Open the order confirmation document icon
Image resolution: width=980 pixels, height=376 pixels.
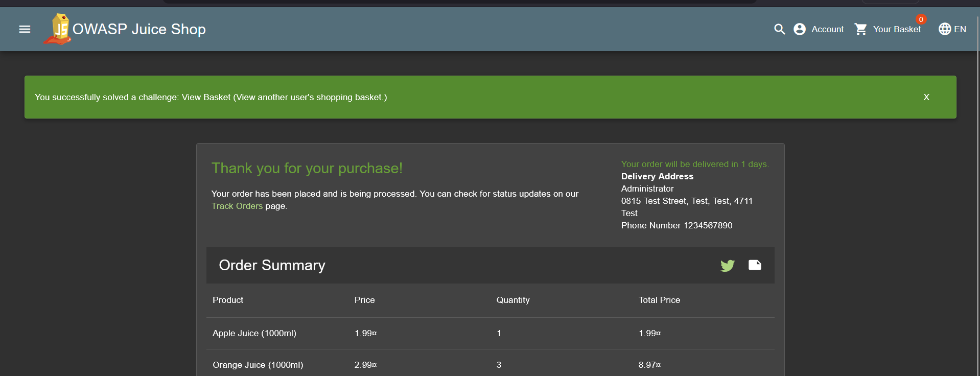pos(755,265)
